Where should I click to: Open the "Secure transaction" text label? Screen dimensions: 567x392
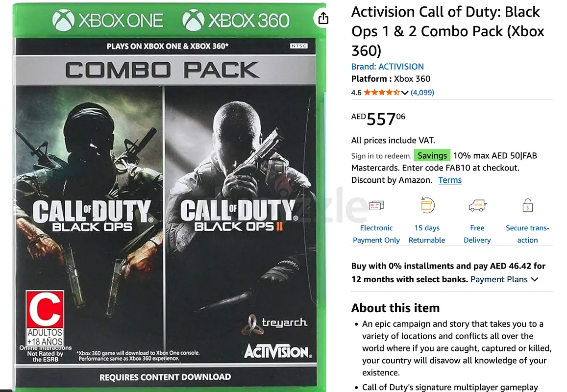527,234
